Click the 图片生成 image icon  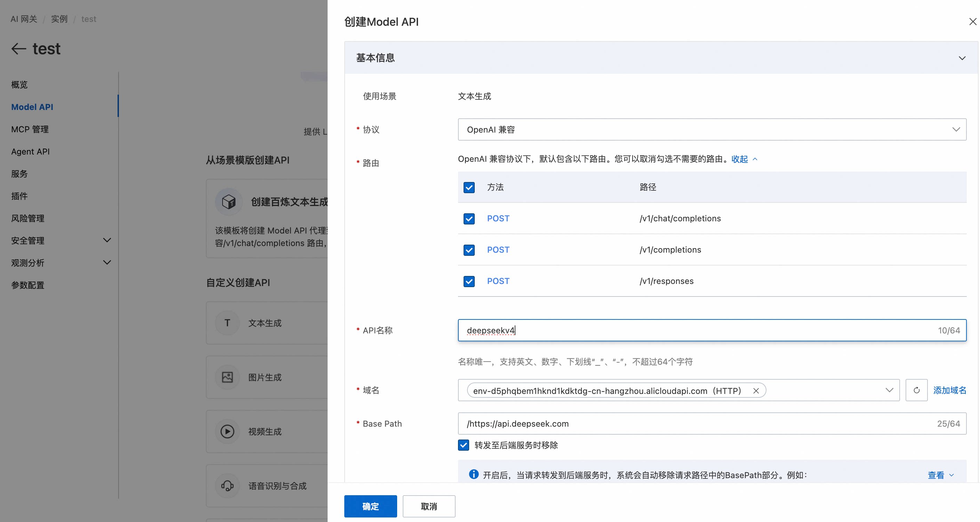pos(227,377)
